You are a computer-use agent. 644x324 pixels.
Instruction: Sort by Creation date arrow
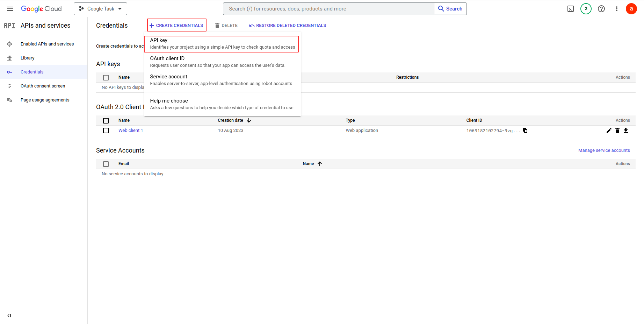click(249, 120)
